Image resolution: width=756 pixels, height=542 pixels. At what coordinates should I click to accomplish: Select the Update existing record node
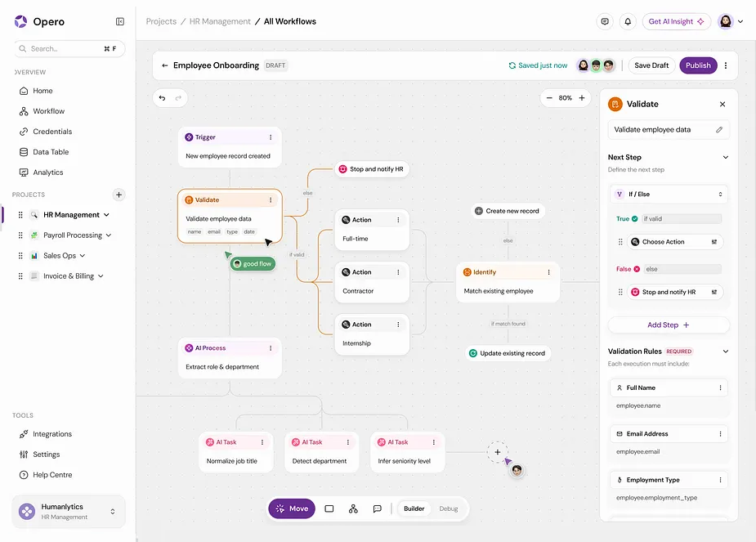tap(508, 353)
